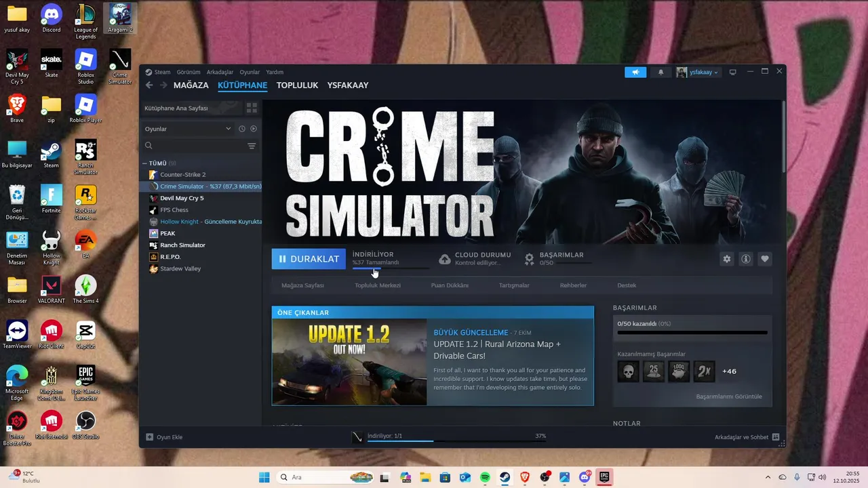The image size is (868, 488).
Task: Open the Oyunlar menu in menu bar
Action: point(250,72)
